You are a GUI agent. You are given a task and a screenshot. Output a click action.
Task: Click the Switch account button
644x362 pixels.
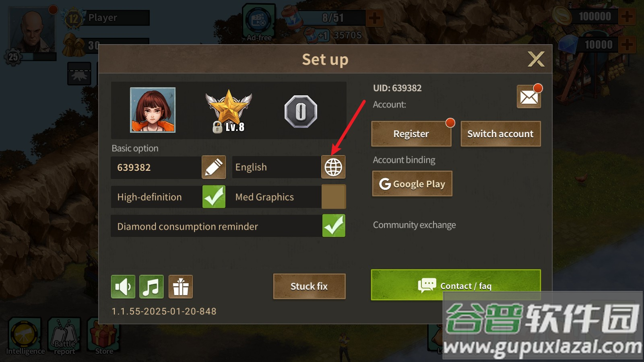point(500,134)
